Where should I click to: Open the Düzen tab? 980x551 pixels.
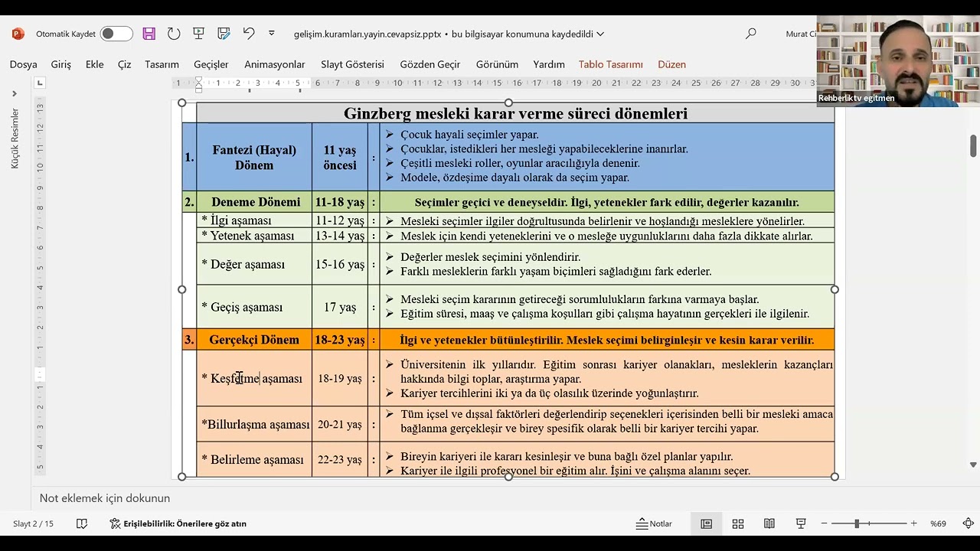671,64
